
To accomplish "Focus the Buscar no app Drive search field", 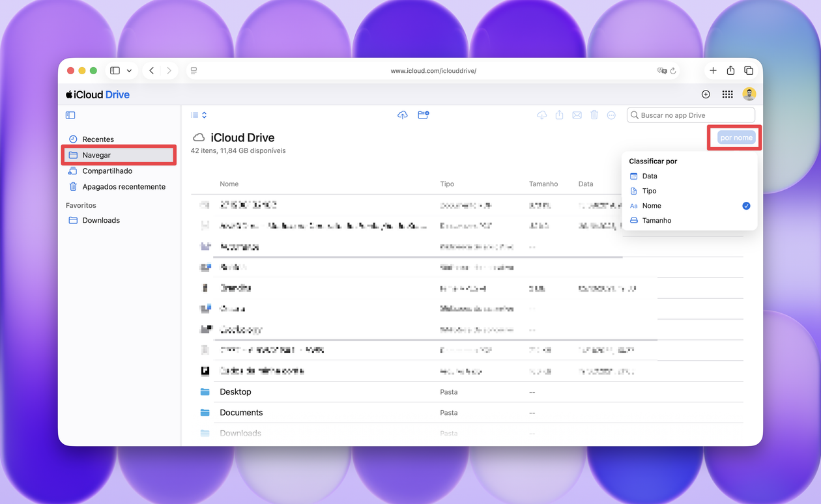I will point(691,115).
